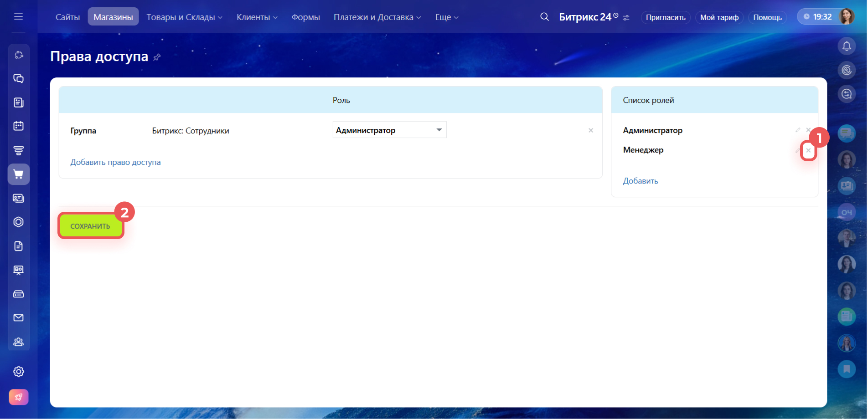
Task: Edit the Администратор role with pencil icon
Action: click(x=798, y=130)
